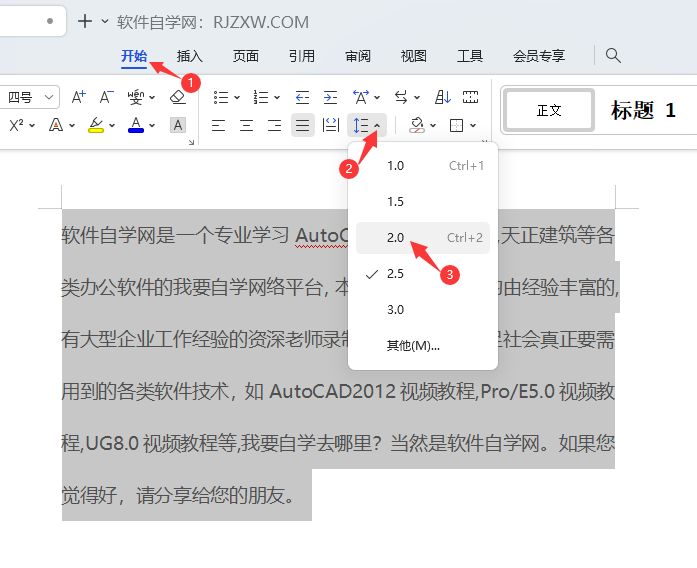The height and width of the screenshot is (568, 697).
Task: Decrease indent of the paragraph
Action: [302, 97]
